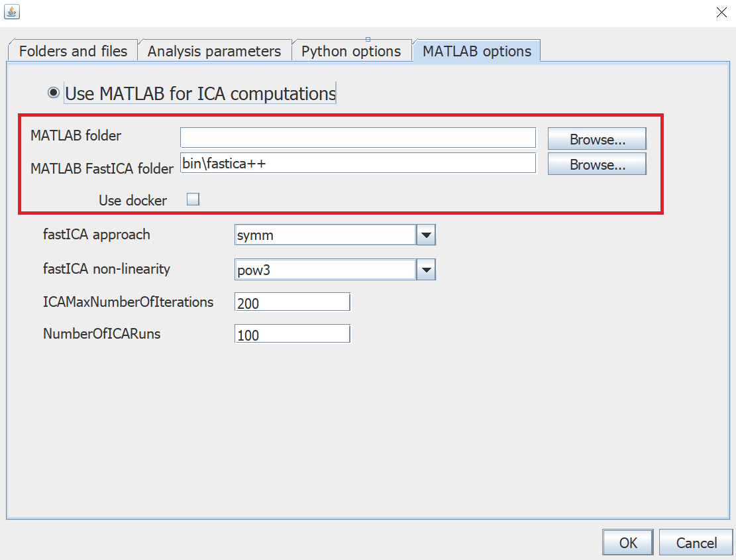Screen dimensions: 736x560
Task: Click the empty MATLAB folder field
Action: pos(358,137)
